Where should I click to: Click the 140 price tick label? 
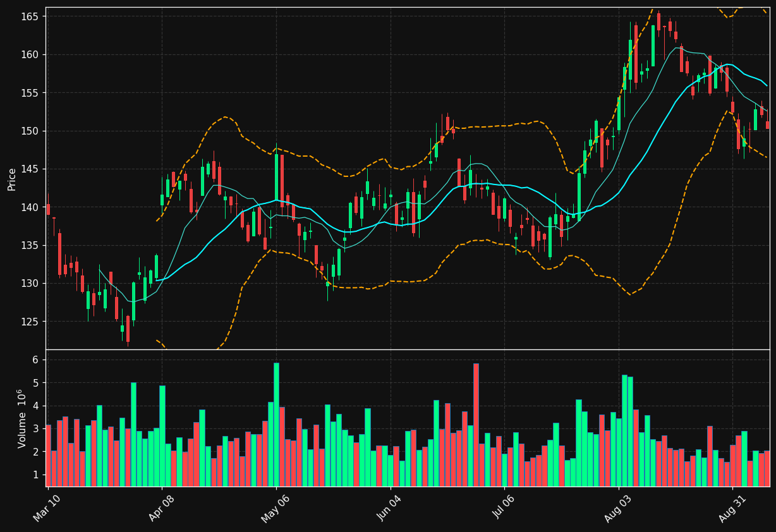[x=28, y=207]
